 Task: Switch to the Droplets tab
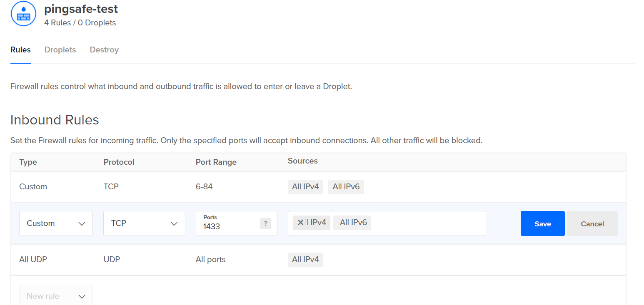[60, 50]
